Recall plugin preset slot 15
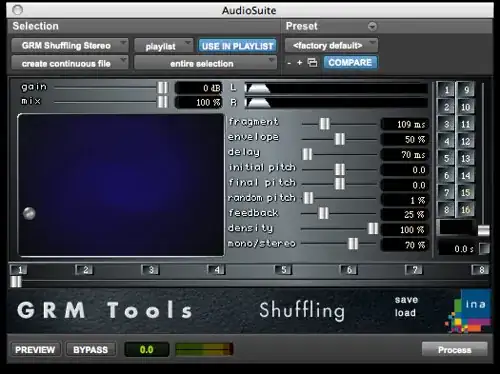This screenshot has width=500, height=374. click(465, 192)
